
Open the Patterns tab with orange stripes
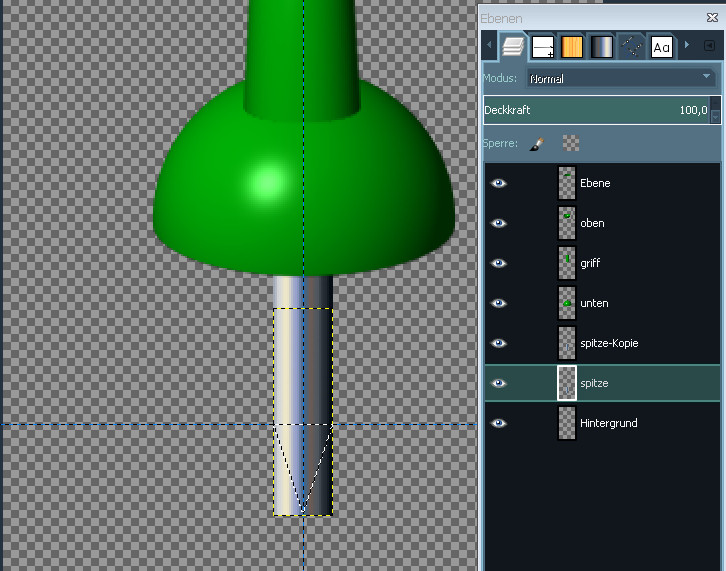(572, 46)
